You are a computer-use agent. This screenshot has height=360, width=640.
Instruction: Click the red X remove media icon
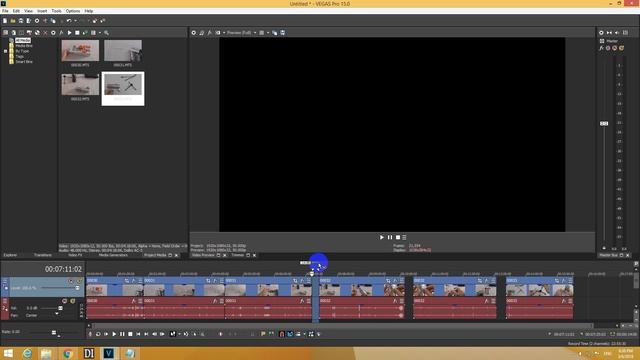45,33
